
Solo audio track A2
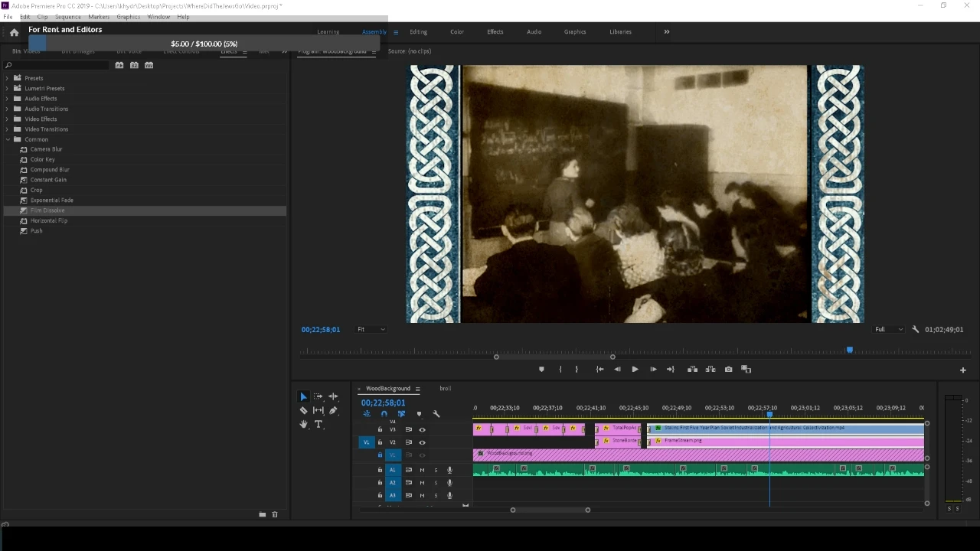click(436, 483)
